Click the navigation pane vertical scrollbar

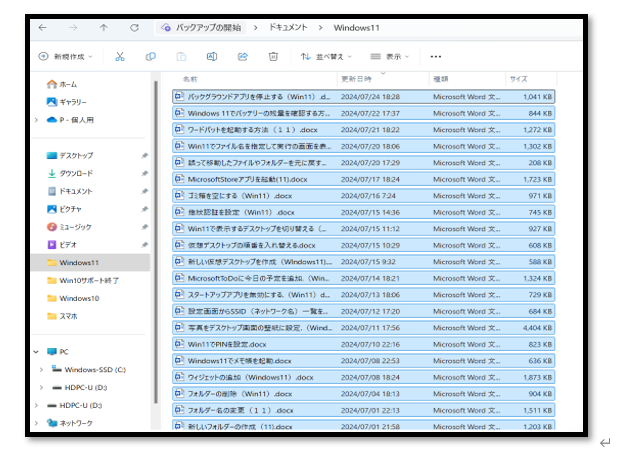(156, 242)
